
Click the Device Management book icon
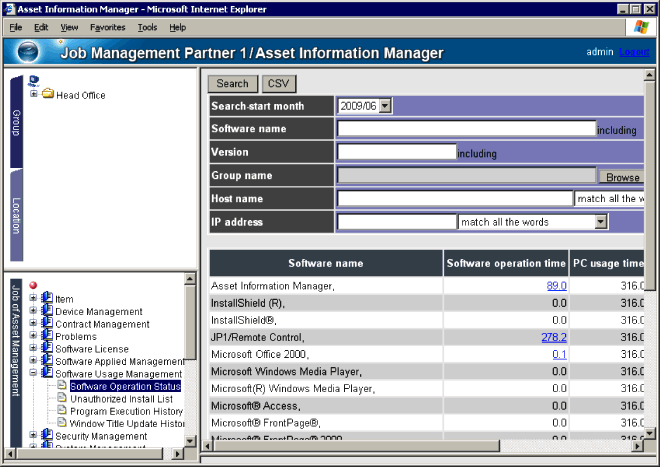point(46,312)
